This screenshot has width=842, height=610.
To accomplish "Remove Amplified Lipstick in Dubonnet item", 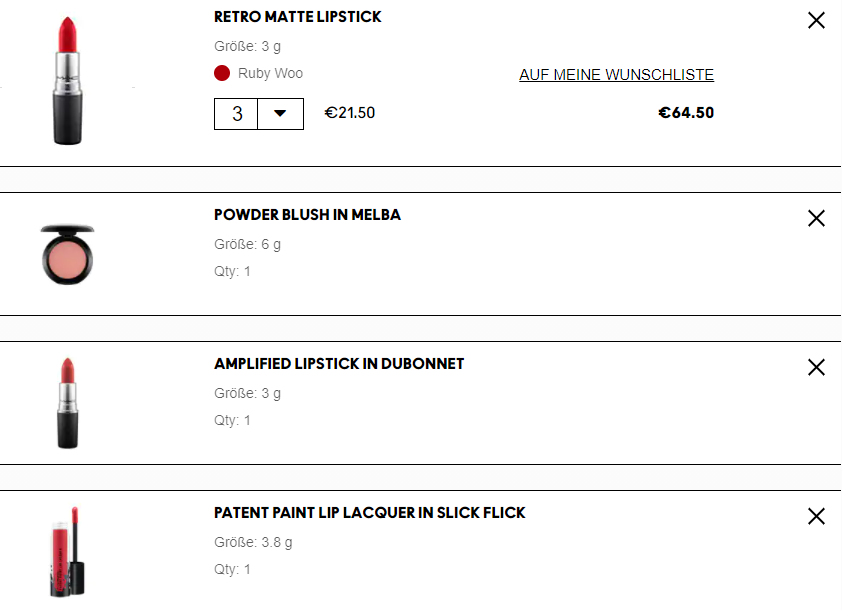I will (x=816, y=367).
